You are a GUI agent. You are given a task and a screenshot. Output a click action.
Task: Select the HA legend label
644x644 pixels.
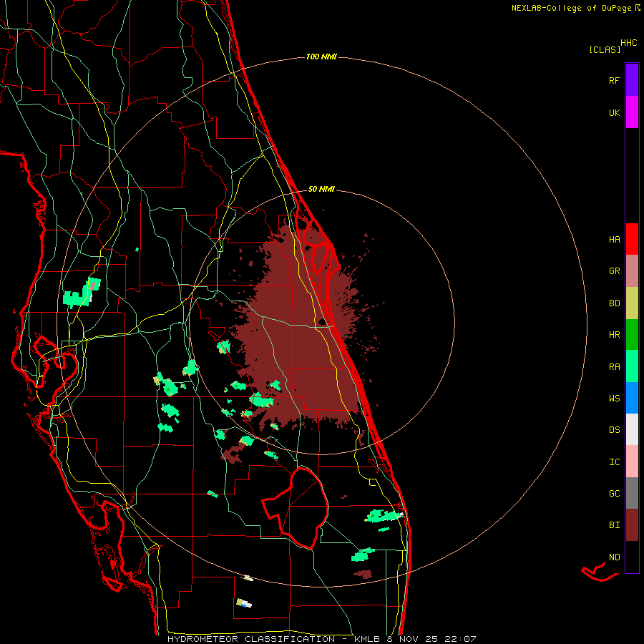[614, 240]
